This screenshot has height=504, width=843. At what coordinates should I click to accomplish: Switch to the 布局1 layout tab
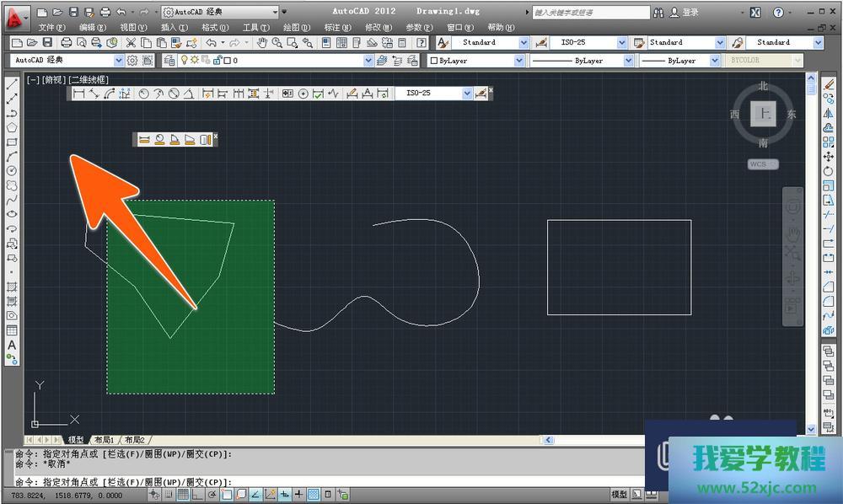click(x=105, y=440)
